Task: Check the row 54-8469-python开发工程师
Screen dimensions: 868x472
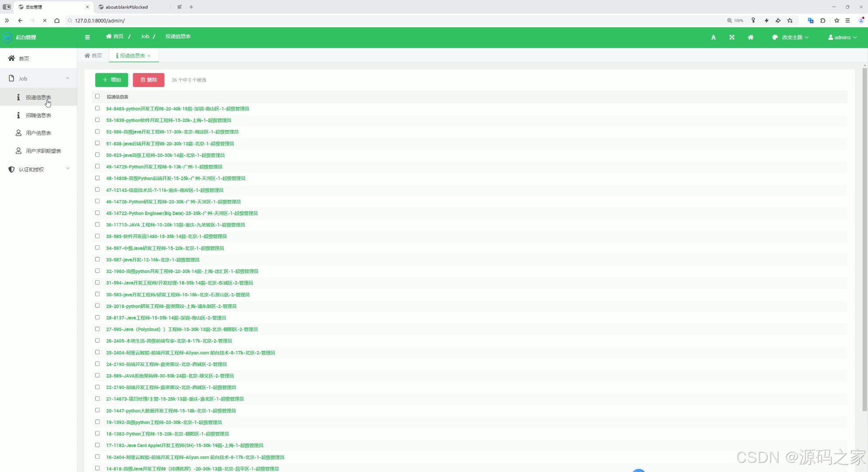Action: (97, 108)
